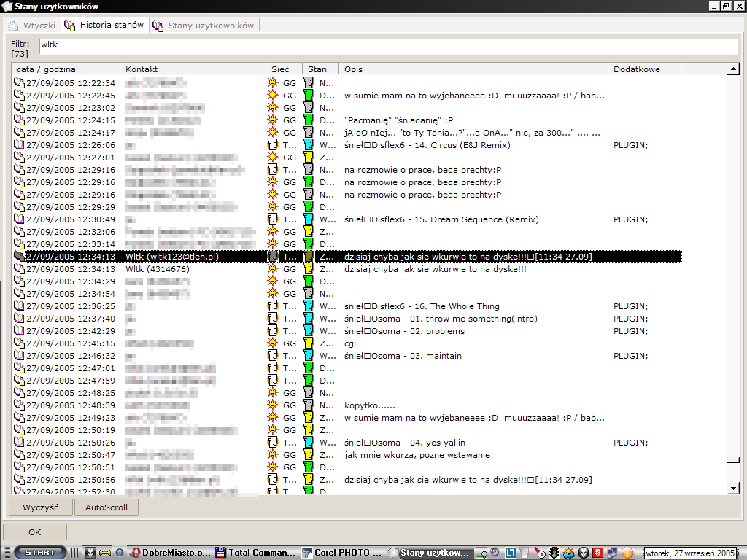Click the GG sun icon in the 12:24:15 row
This screenshot has height=560, width=747.
point(273,120)
